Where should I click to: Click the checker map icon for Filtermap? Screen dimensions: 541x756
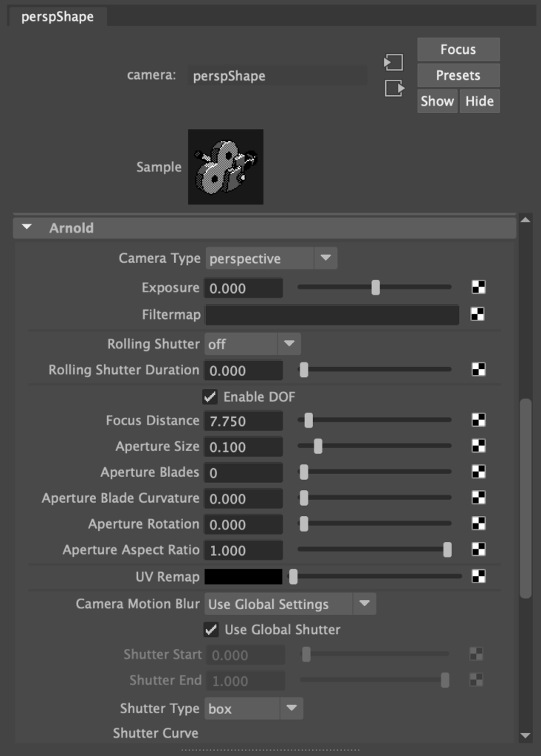click(x=478, y=315)
